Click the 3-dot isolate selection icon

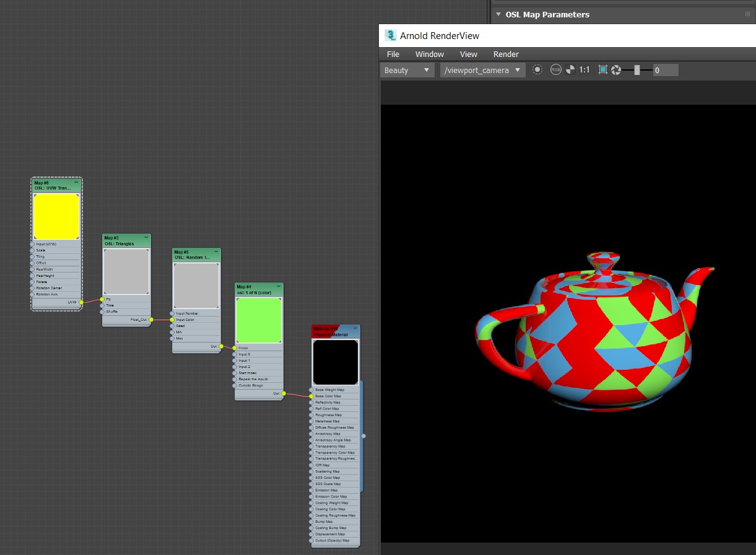[x=537, y=70]
